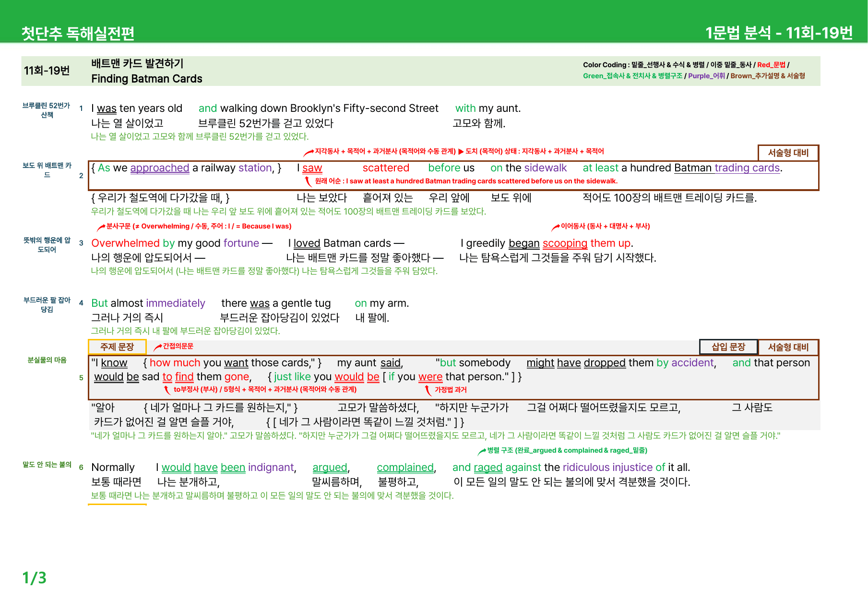This screenshot has width=868, height=614.
Task: Click the purple word 'fortune'
Action: 241,243
